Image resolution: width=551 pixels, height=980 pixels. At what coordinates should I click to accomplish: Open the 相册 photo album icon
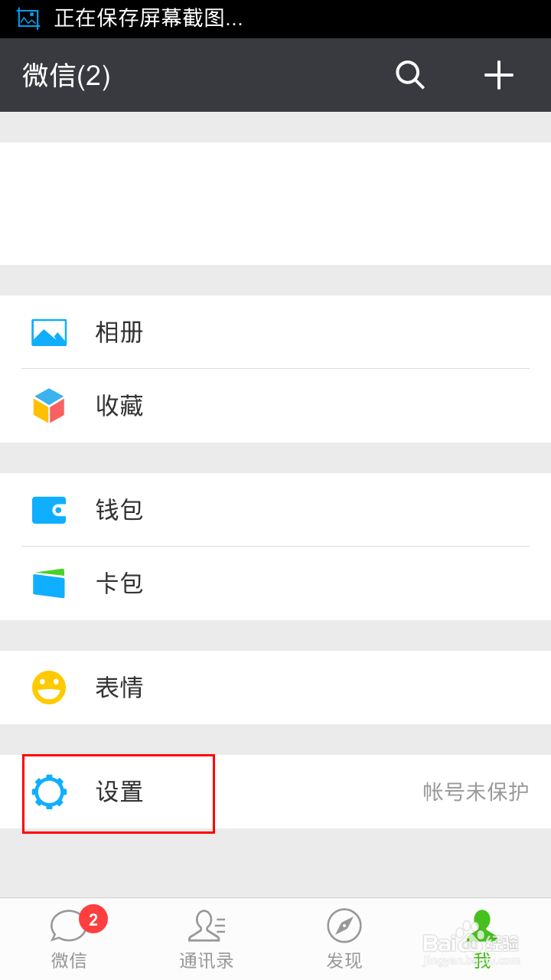tap(48, 332)
